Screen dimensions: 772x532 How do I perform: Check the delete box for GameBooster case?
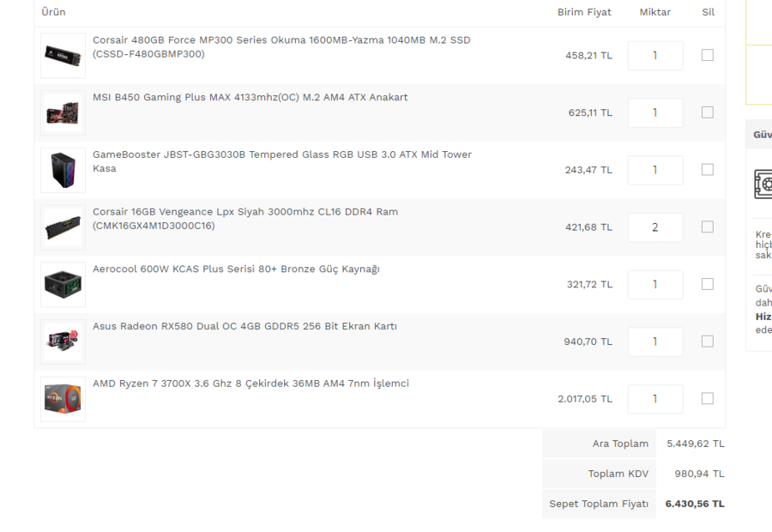[707, 170]
